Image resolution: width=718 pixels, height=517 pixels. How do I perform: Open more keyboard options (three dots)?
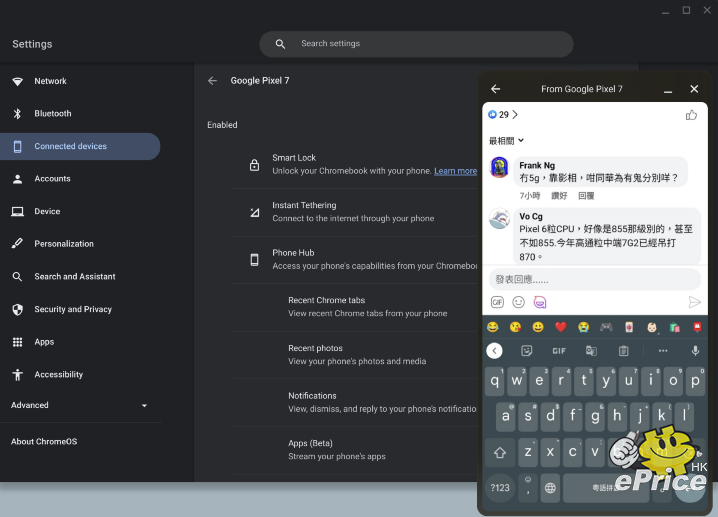click(663, 351)
